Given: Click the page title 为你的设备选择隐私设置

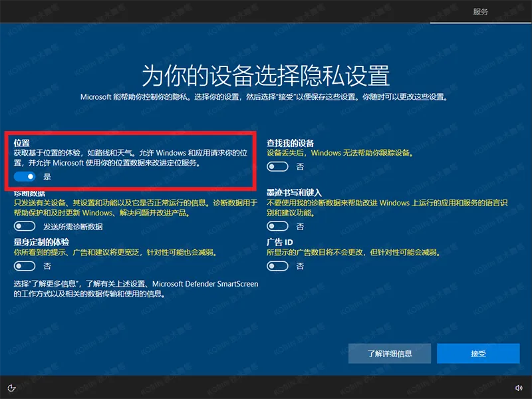Looking at the screenshot, I should (x=266, y=73).
